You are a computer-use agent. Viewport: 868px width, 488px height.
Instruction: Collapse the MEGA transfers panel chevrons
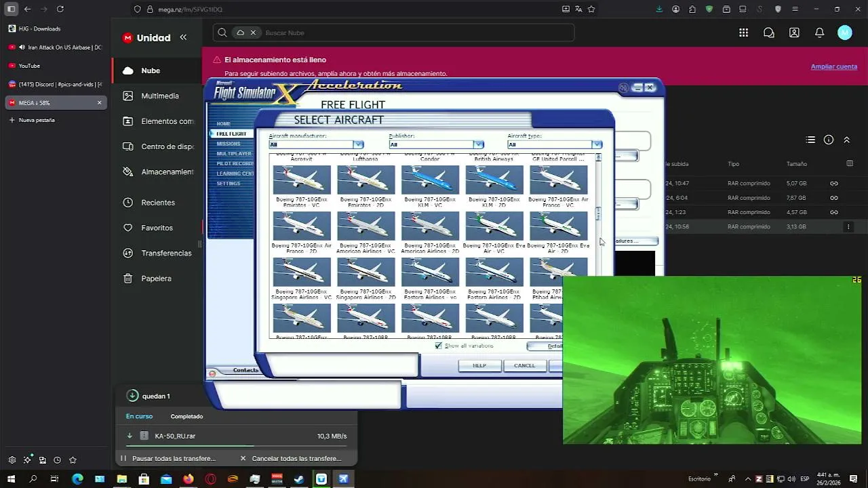point(846,140)
